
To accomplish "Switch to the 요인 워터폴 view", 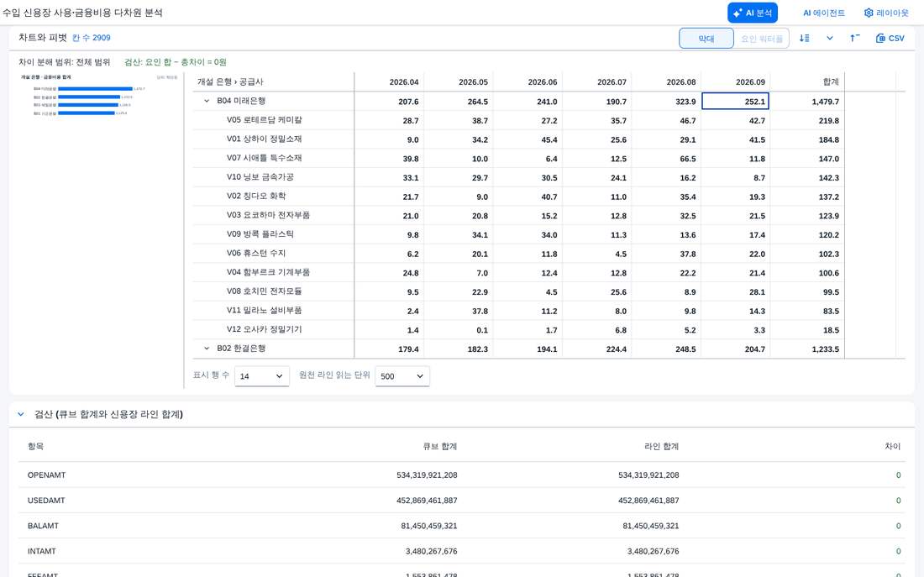I will click(x=762, y=39).
